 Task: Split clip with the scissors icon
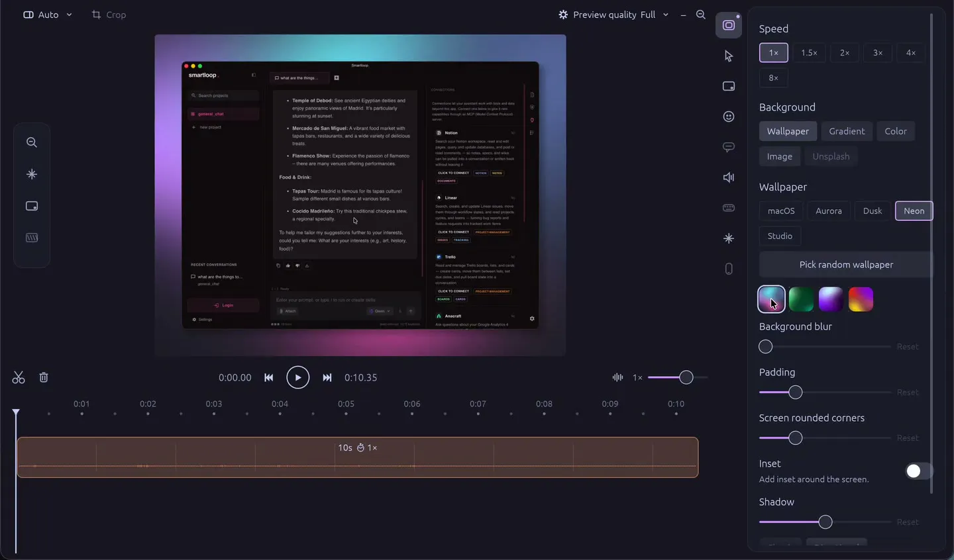click(x=19, y=377)
